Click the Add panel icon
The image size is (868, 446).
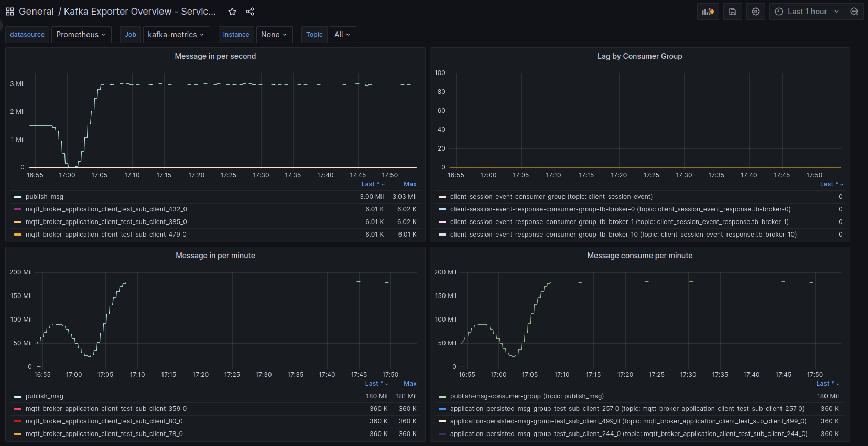708,12
